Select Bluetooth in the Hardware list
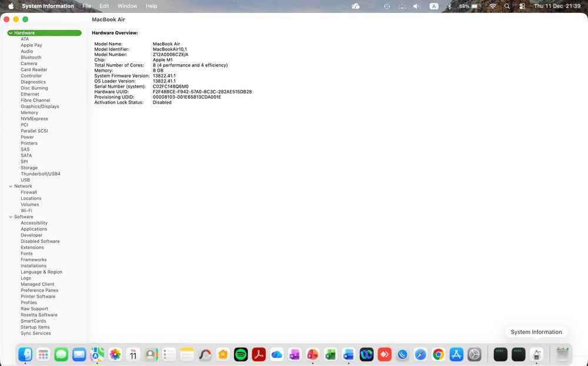Viewport: 588px width, 366px height. pos(31,58)
